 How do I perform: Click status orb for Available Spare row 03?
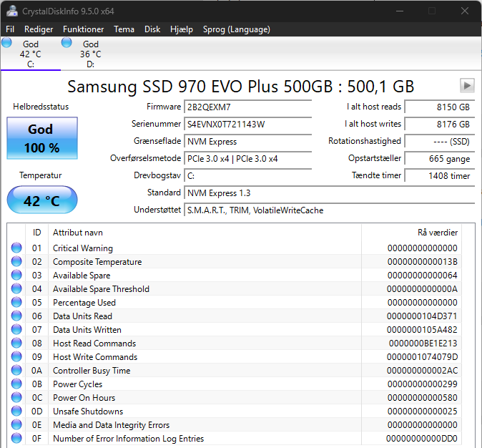coord(16,275)
